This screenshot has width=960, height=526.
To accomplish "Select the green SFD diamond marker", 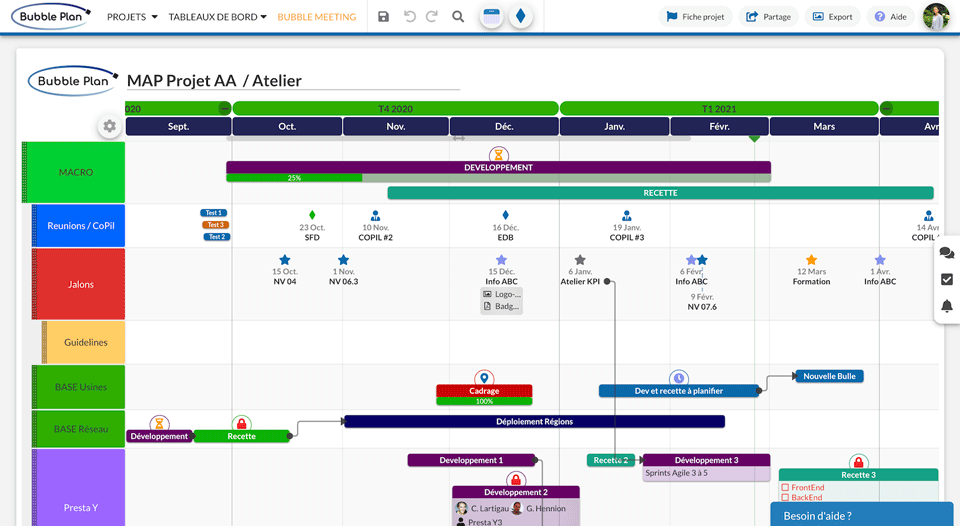I will coord(312,215).
